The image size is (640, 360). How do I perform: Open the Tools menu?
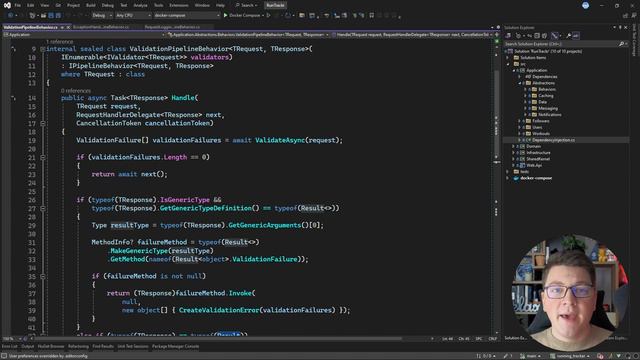coord(158,5)
